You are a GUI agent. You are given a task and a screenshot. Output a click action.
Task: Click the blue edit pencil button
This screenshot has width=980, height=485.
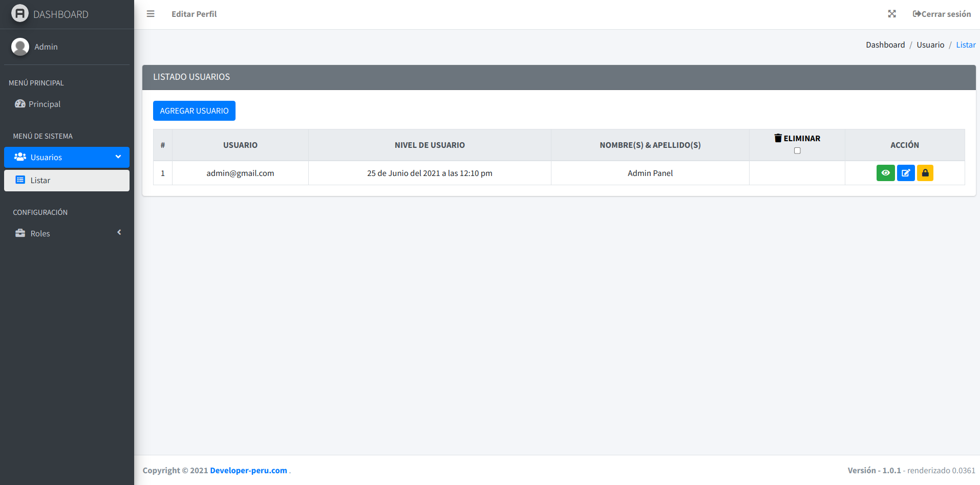pos(906,173)
